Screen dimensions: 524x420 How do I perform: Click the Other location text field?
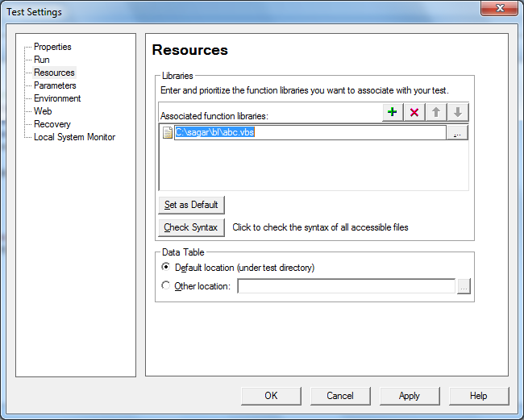[346, 286]
